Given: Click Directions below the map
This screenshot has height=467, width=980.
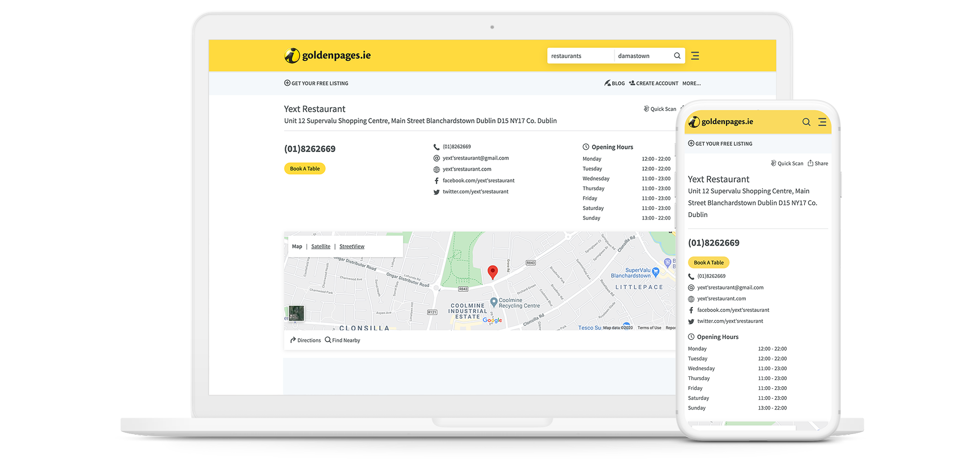Looking at the screenshot, I should pos(306,340).
